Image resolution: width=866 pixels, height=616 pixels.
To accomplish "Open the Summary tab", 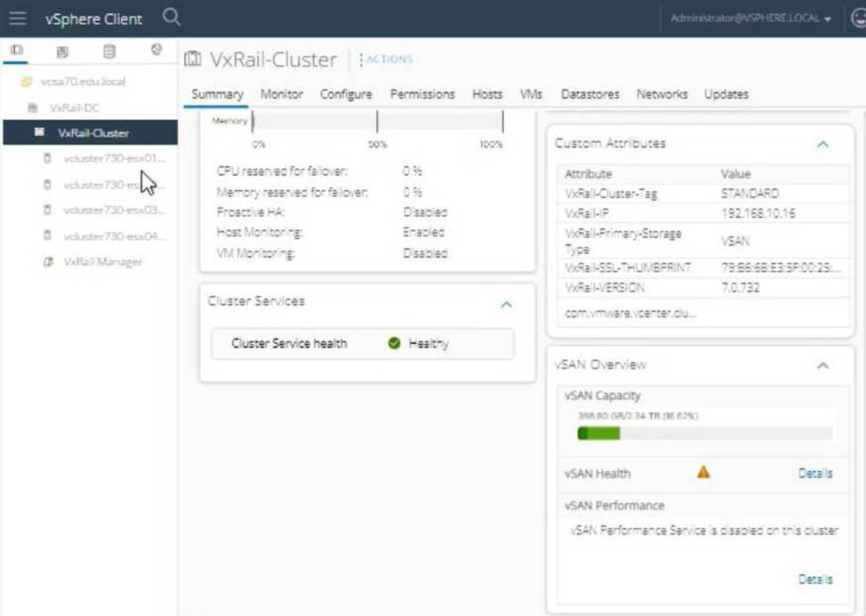I will click(x=217, y=94).
